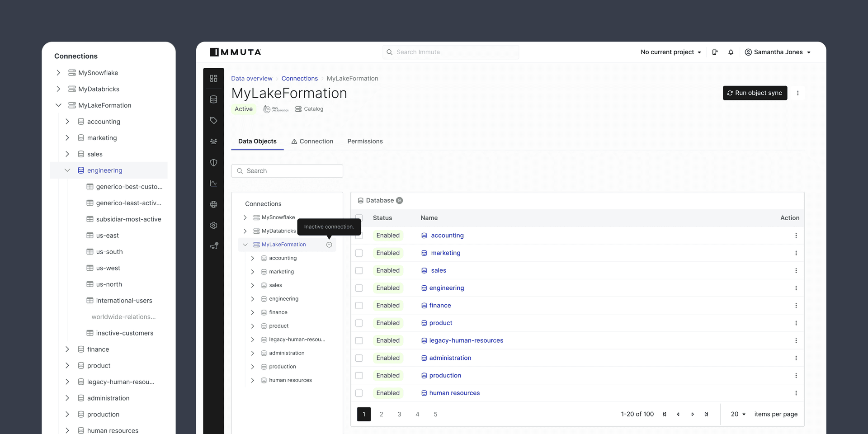This screenshot has height=434, width=868.
Task: Open row actions menu for product
Action: click(796, 323)
